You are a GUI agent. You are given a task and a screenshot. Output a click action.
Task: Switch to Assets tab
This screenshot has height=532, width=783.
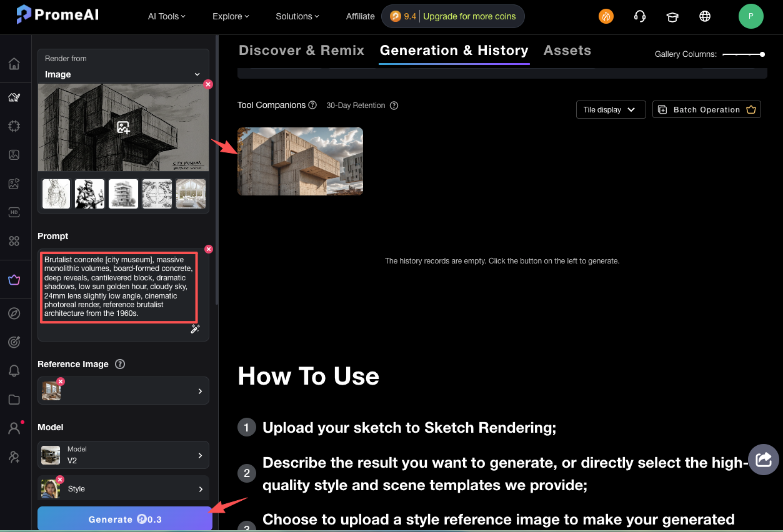[567, 51]
